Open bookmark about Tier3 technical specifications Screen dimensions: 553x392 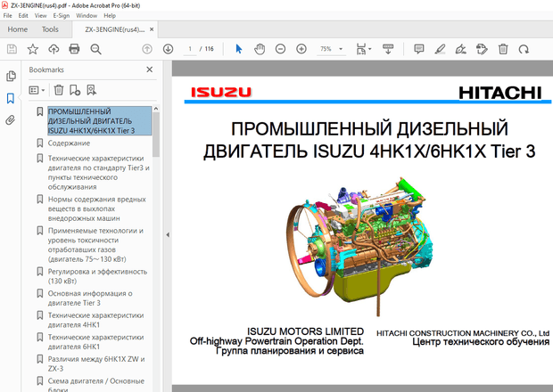[99, 173]
